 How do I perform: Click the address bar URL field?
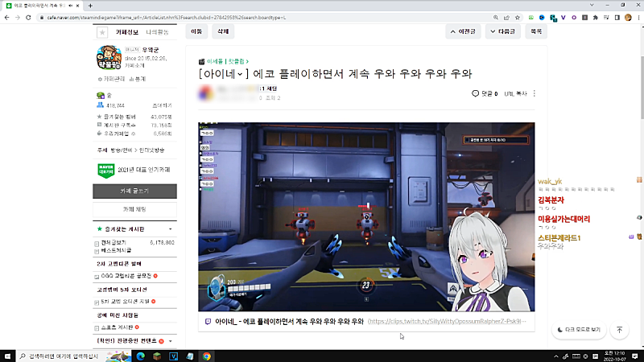(x=263, y=18)
